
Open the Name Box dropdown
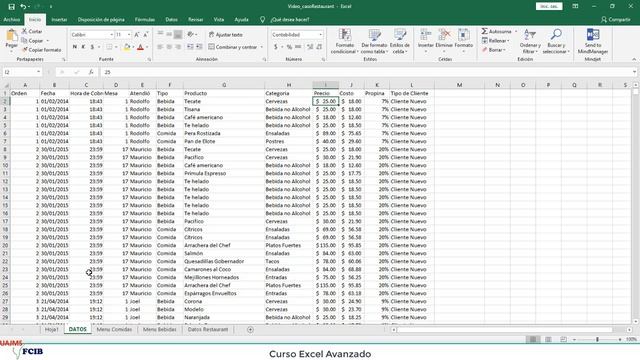[38, 72]
